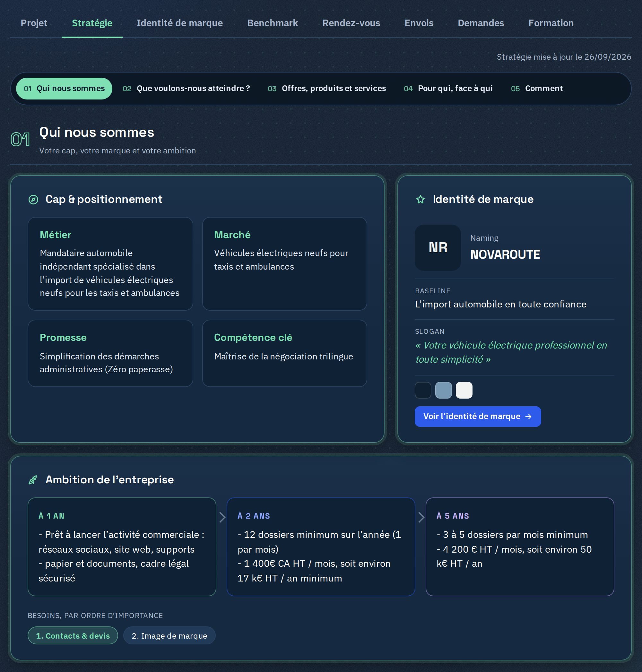Click the Stratégie mise à jour le 26/09/2026 text
This screenshot has height=672, width=642.
[x=564, y=57]
